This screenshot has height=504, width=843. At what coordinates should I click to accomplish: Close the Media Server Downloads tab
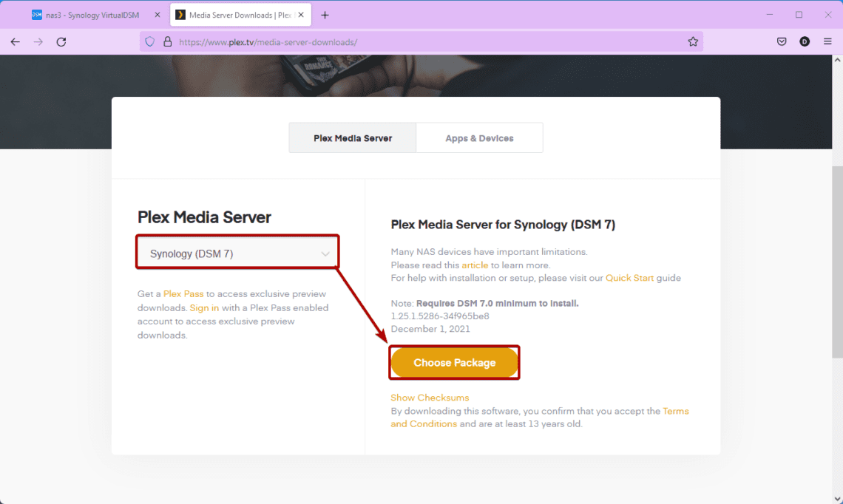pyautogui.click(x=301, y=15)
